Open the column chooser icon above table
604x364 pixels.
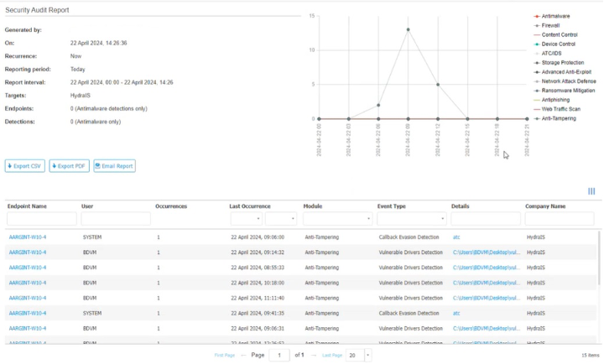[x=591, y=191]
